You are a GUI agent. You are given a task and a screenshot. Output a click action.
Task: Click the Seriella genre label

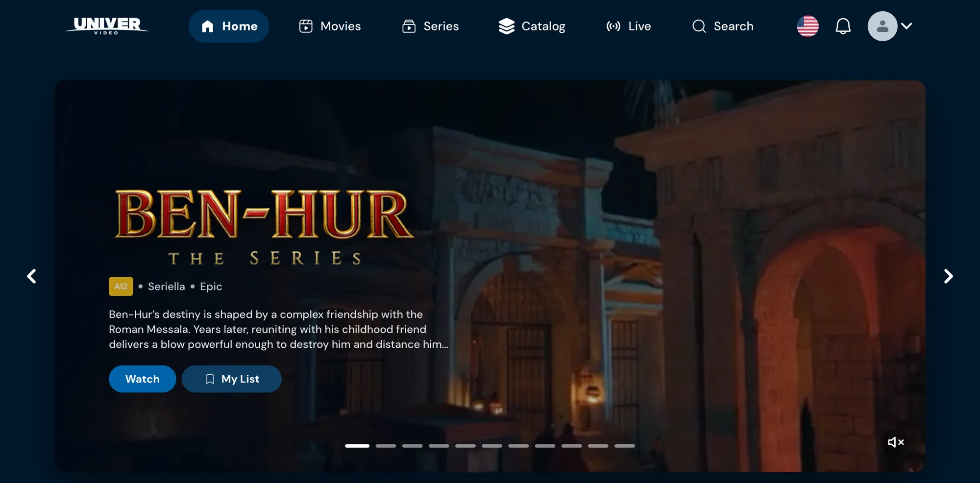(167, 287)
